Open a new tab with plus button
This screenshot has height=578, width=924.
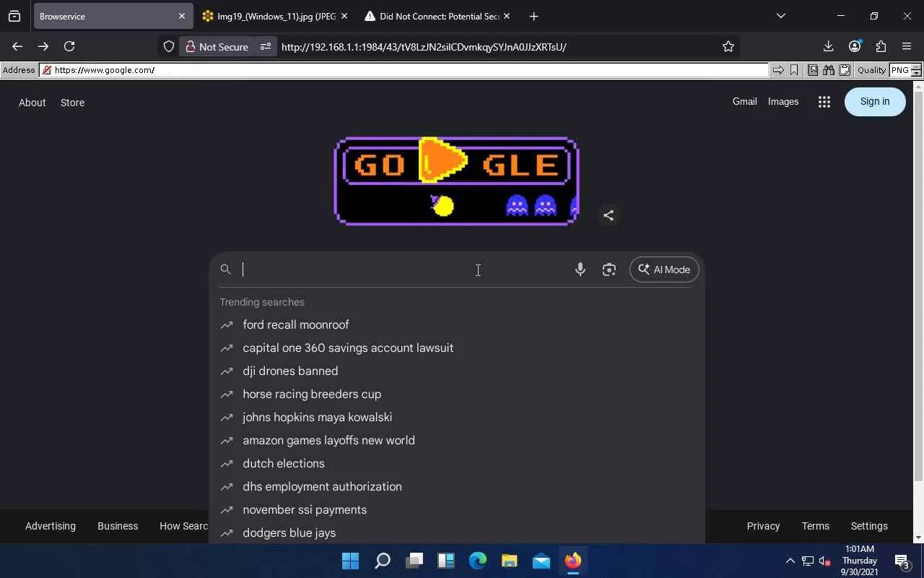coord(533,16)
